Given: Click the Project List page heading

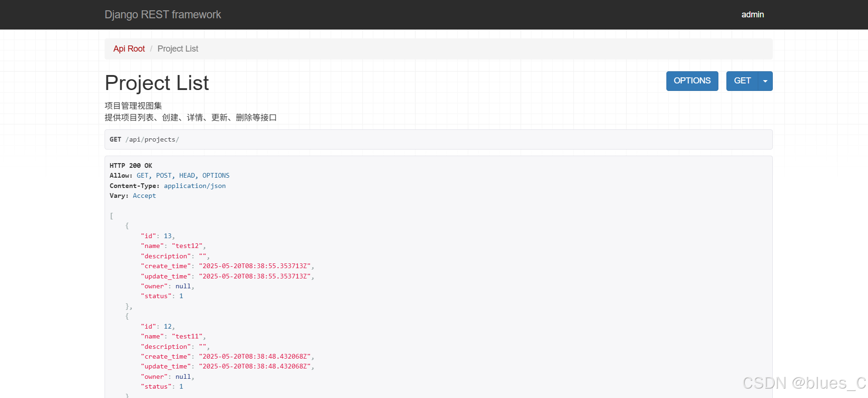Looking at the screenshot, I should click(x=157, y=83).
